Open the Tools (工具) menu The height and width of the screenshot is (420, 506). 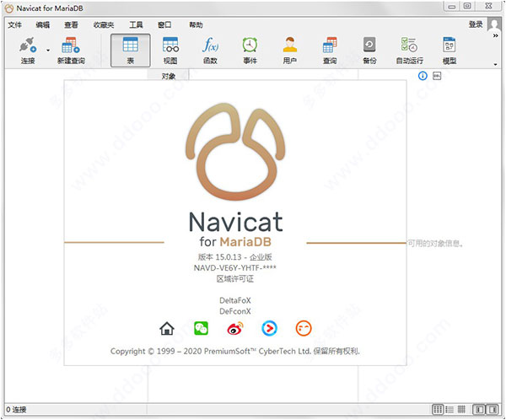click(136, 24)
